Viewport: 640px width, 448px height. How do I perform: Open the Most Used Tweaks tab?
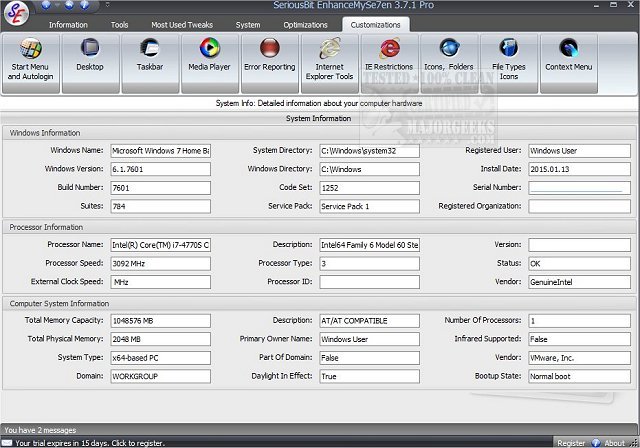[x=183, y=24]
